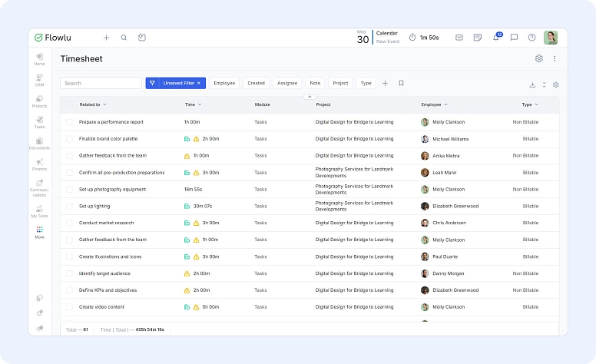Remove the Unsaved Filter with its X
Image resolution: width=596 pixels, height=364 pixels.
(199, 83)
